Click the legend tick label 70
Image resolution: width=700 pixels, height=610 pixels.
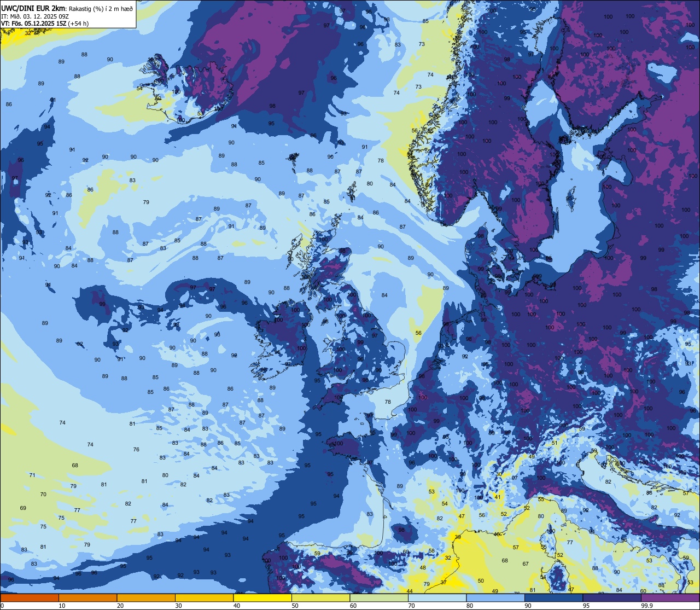(411, 606)
